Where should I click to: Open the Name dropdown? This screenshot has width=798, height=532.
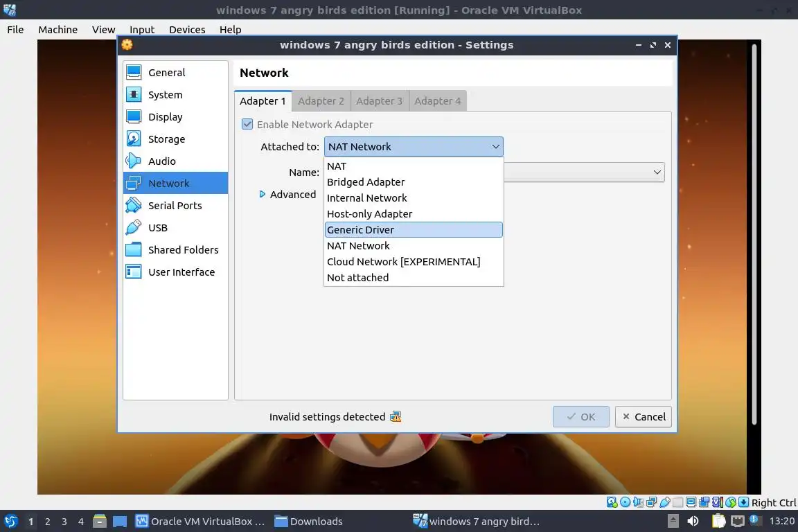click(x=584, y=172)
